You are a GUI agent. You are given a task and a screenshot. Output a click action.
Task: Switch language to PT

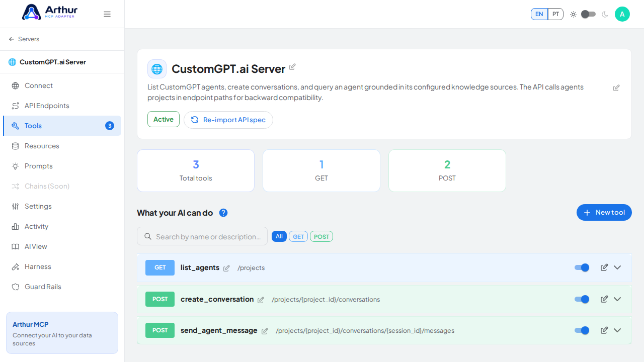555,14
